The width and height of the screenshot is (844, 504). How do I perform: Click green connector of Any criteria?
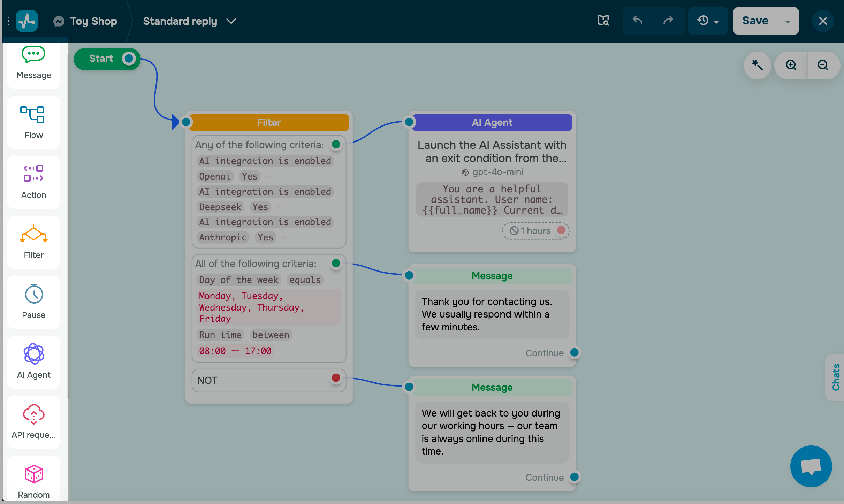click(x=336, y=144)
